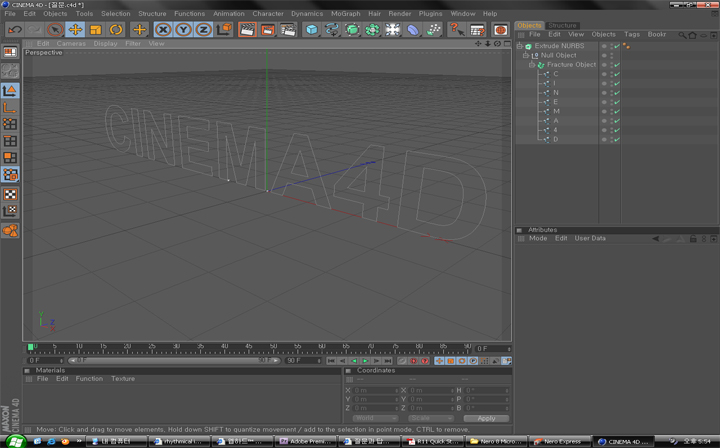Open Render Settings icon
The height and width of the screenshot is (448, 720).
click(x=288, y=30)
